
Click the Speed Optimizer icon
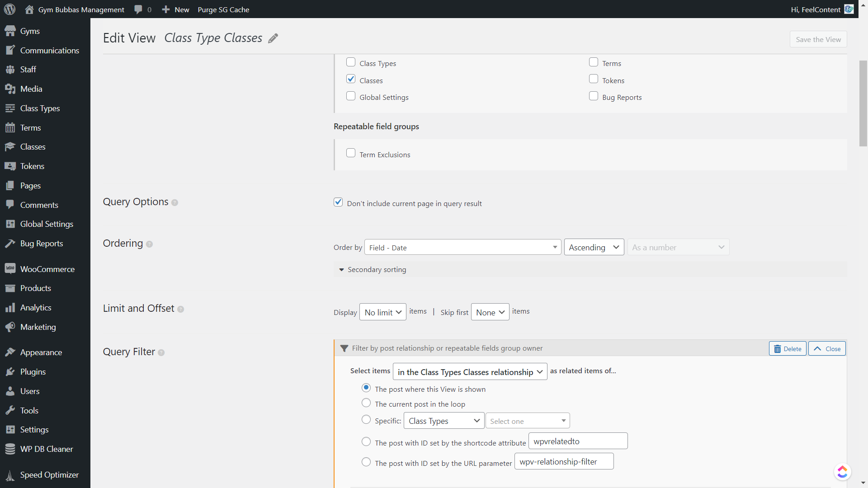click(x=10, y=475)
